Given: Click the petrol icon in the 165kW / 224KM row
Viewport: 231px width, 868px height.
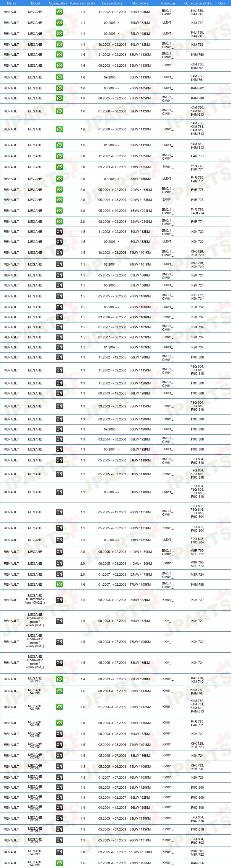Looking at the screenshot, I should pos(59,211).
